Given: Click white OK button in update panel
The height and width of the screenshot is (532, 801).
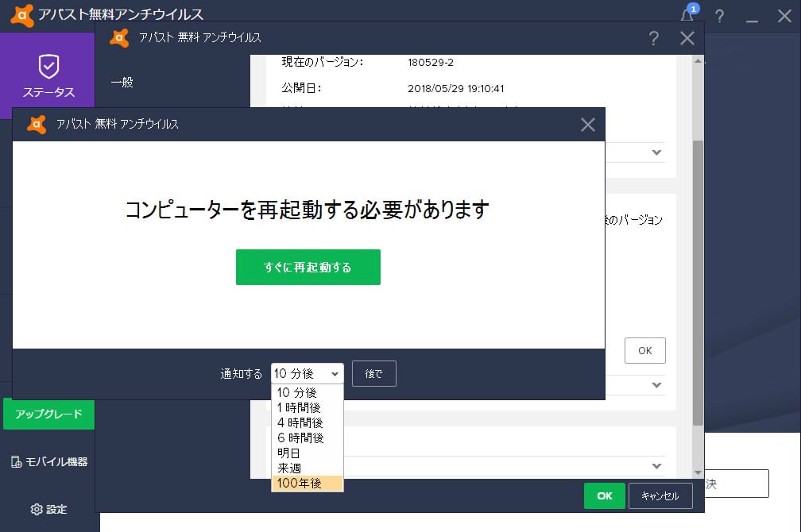Looking at the screenshot, I should 644,350.
